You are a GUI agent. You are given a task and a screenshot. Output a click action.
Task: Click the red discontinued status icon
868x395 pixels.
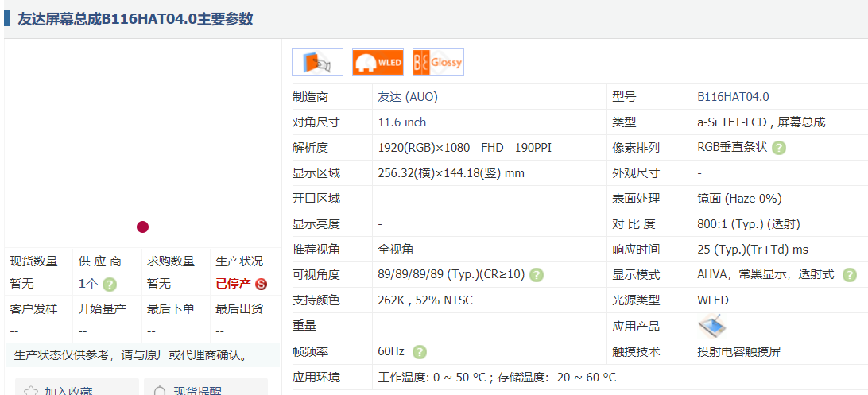coord(262,285)
